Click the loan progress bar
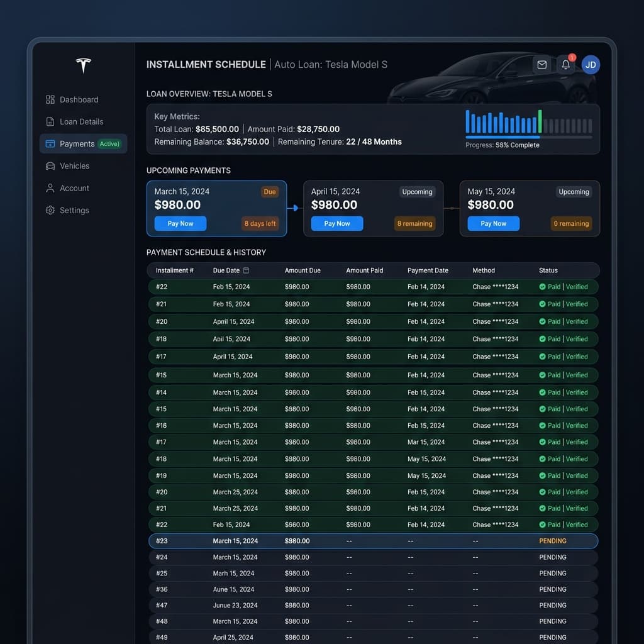The width and height of the screenshot is (644, 644). tap(528, 136)
